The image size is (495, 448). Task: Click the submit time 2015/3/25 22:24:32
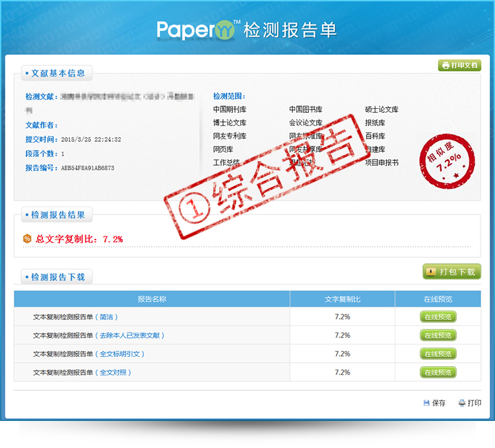(91, 139)
